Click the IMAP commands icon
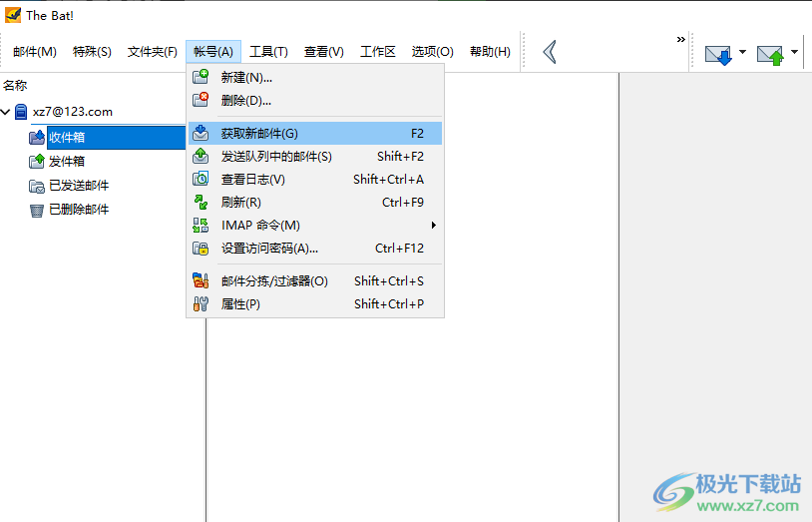The width and height of the screenshot is (812, 522). click(201, 225)
